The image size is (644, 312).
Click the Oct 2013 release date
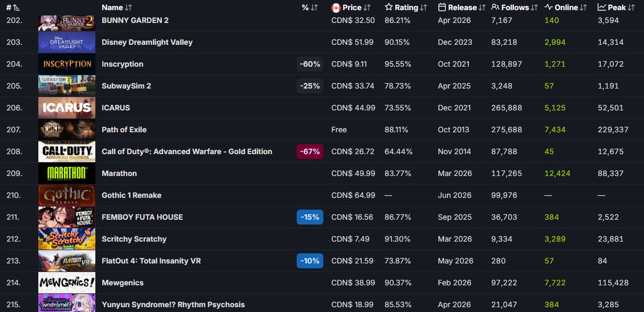click(453, 130)
